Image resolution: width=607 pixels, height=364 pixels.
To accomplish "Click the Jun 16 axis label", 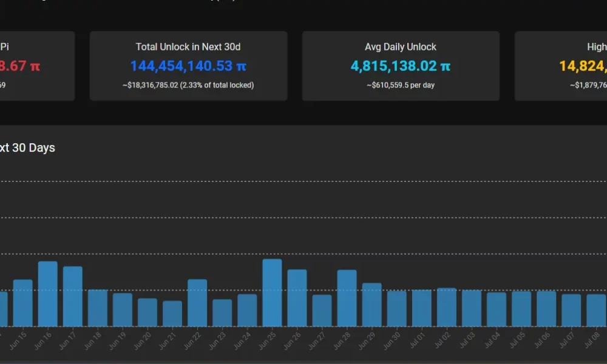I will click(42, 341).
